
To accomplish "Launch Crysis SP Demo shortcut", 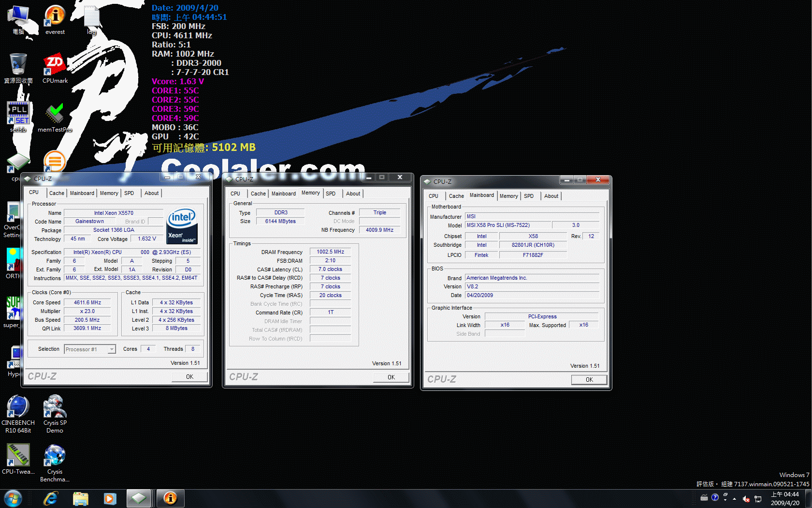I will click(x=55, y=414).
